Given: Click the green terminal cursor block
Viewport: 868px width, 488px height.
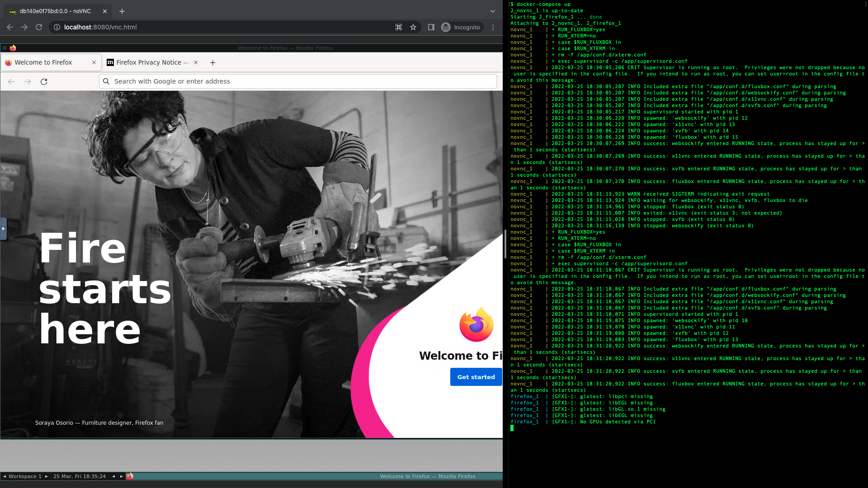Looking at the screenshot, I should pos(512,428).
